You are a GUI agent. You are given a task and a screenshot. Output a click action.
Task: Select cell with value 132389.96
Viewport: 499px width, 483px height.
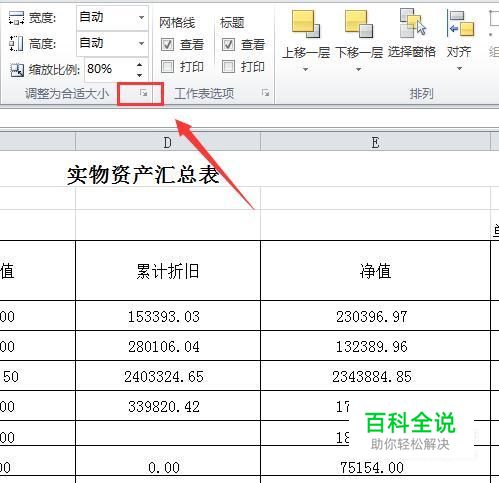click(x=375, y=346)
